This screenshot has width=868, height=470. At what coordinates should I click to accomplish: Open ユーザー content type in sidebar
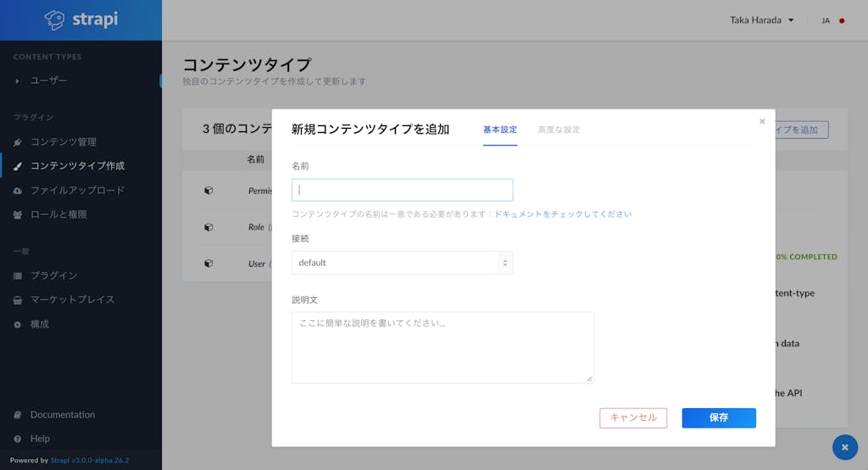pyautogui.click(x=48, y=80)
